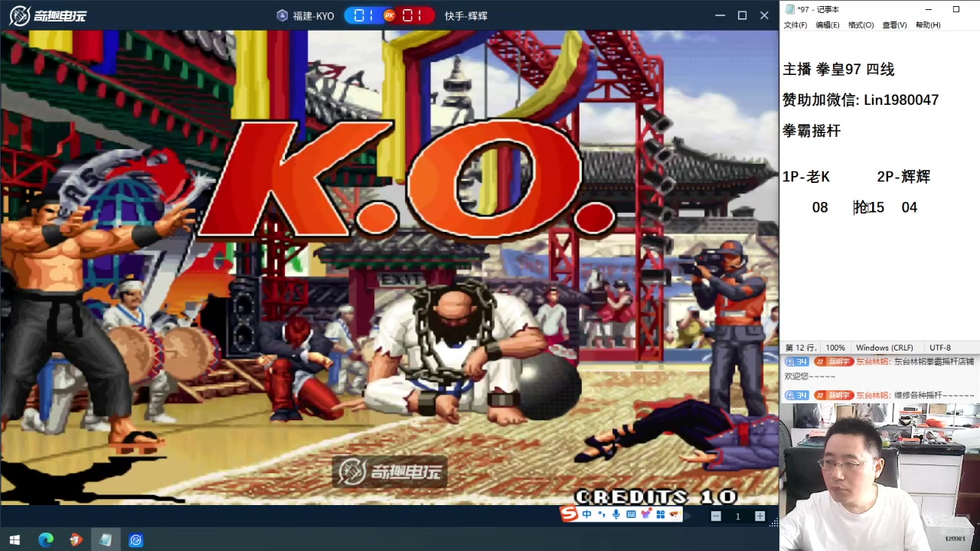980x551 pixels.
Task: Click the 福建-KYO player avatar icon
Action: [x=282, y=15]
